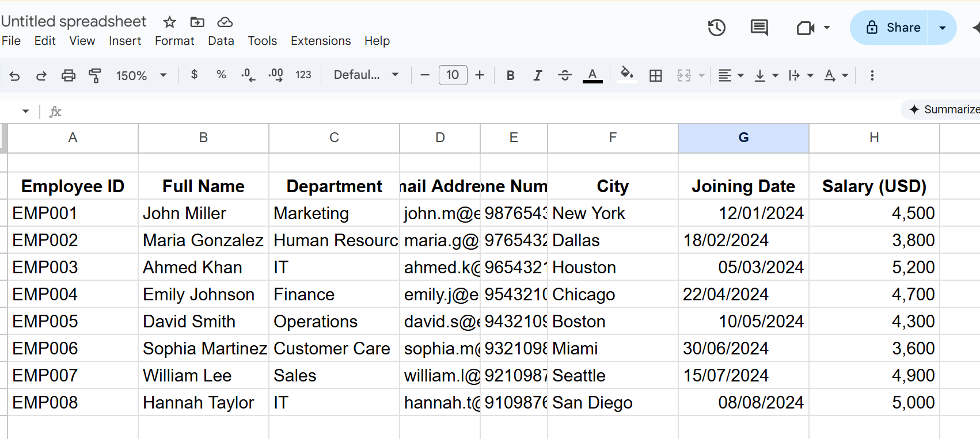Click the Borders grid icon
Viewport: 980px width, 439px height.
click(x=655, y=75)
